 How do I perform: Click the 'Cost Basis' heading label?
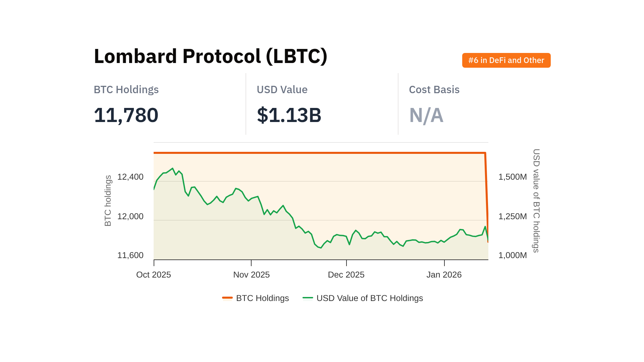tap(434, 89)
